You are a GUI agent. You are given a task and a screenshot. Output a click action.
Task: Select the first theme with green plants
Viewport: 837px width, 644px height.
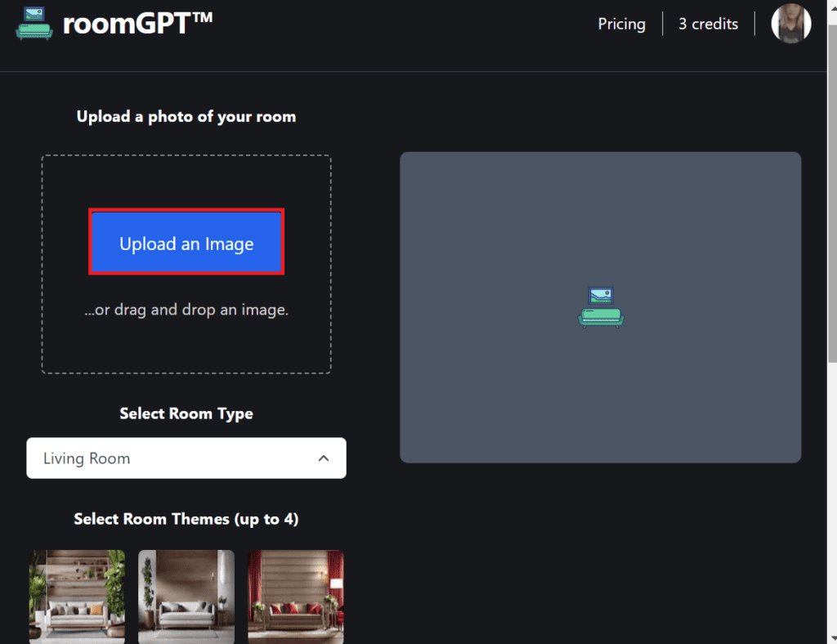click(x=77, y=597)
